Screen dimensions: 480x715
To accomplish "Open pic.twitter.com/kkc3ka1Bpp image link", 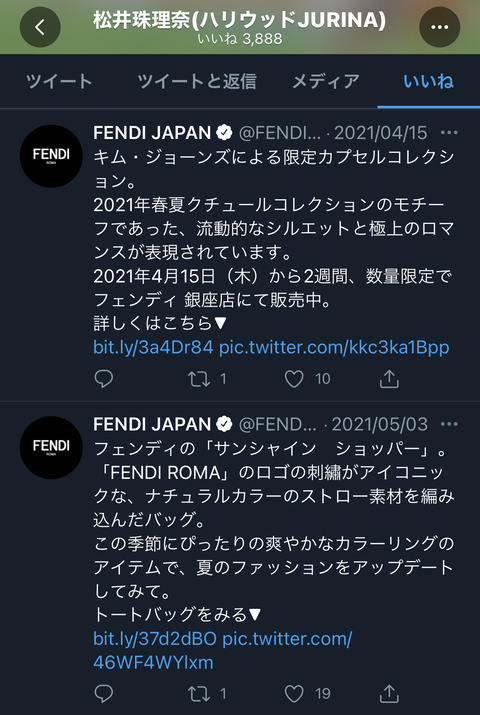I will tap(334, 347).
